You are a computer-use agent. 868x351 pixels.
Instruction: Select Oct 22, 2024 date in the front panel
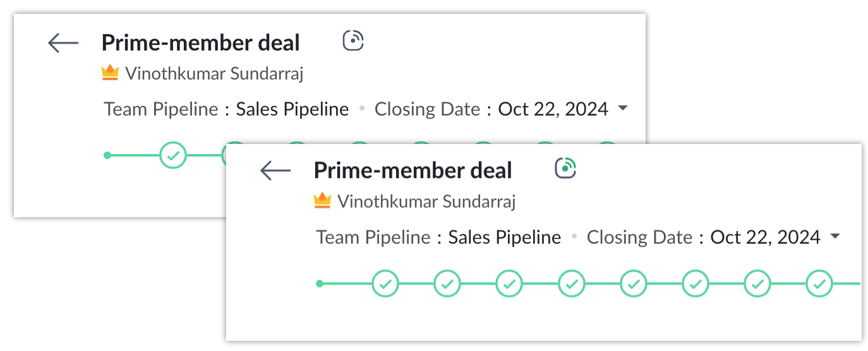pyautogui.click(x=765, y=237)
